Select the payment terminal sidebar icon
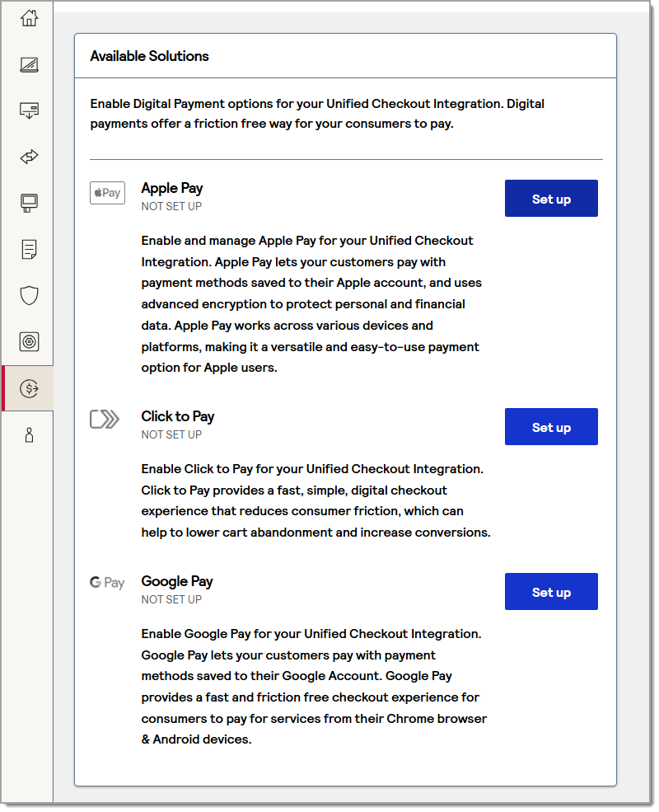The image size is (659, 812). point(29,203)
